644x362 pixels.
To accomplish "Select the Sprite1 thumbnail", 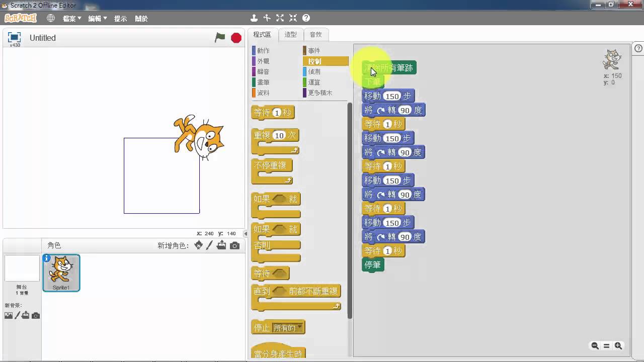I will (x=61, y=273).
